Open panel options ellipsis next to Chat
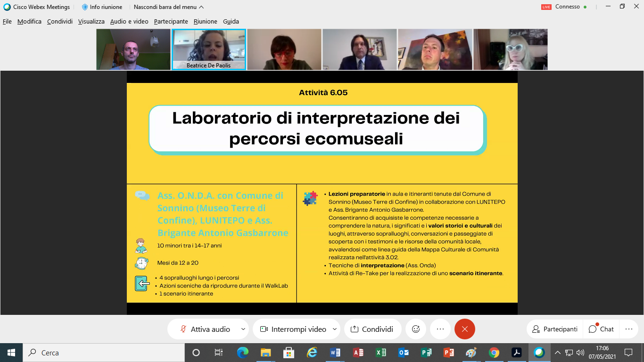644x362 pixels. point(628,329)
